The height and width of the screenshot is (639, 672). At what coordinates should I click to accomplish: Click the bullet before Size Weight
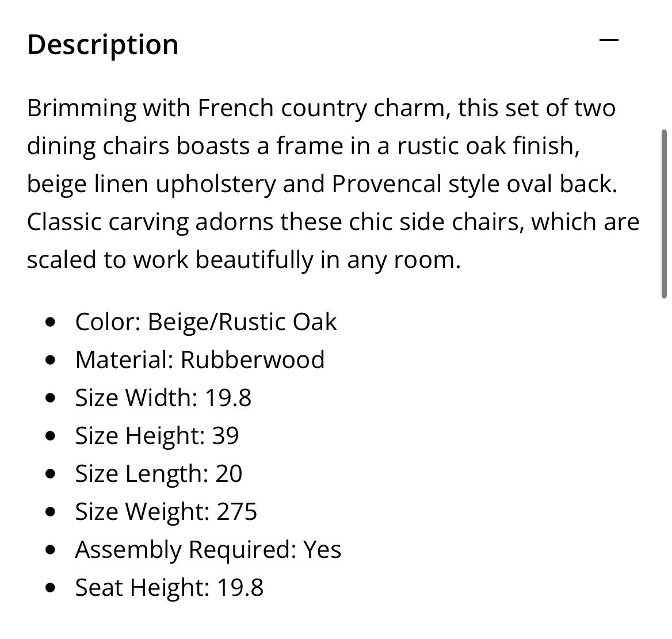click(x=50, y=512)
